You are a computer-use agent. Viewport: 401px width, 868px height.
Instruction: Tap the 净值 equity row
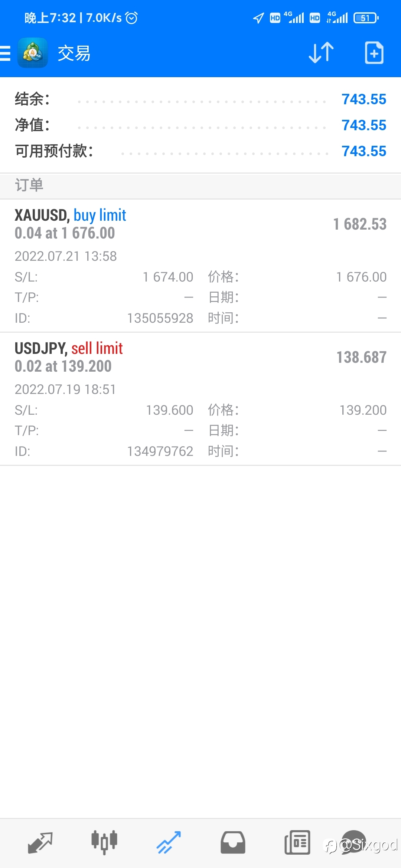point(200,125)
